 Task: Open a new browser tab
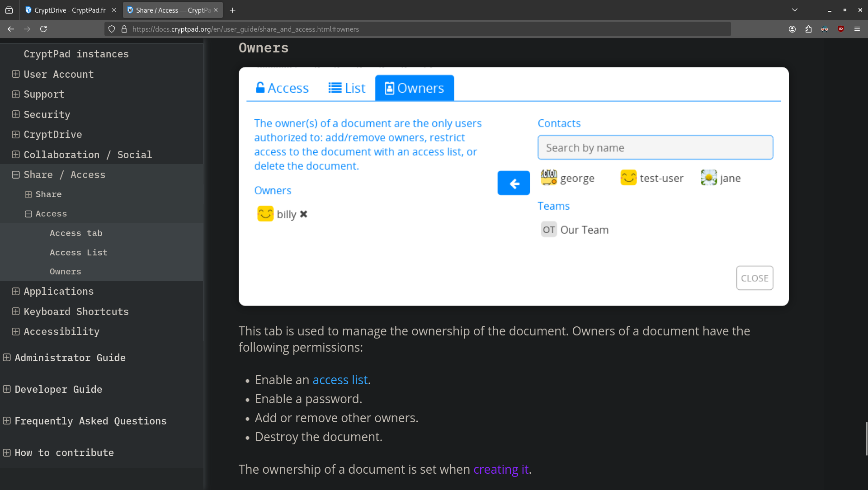(232, 10)
